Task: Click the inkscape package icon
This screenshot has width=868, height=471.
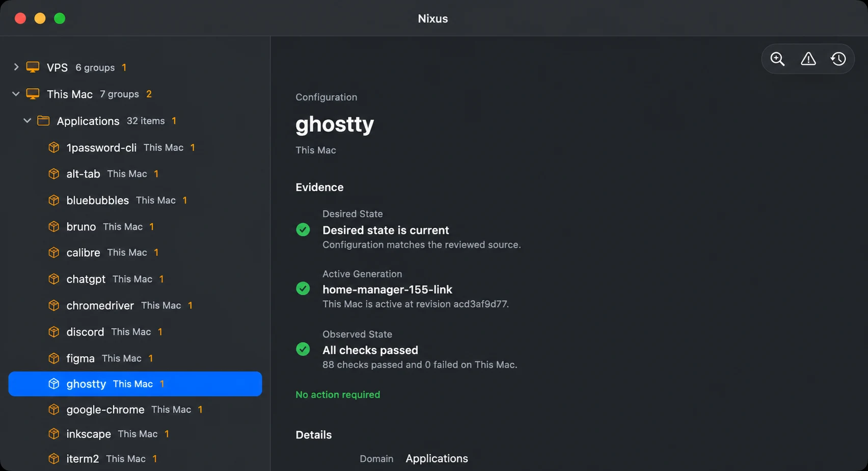Action: [53, 434]
